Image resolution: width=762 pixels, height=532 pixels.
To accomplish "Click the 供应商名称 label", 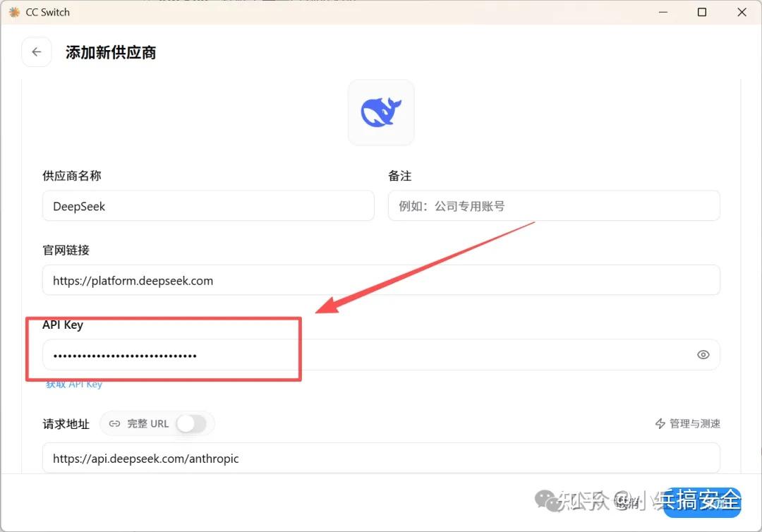I will (72, 176).
